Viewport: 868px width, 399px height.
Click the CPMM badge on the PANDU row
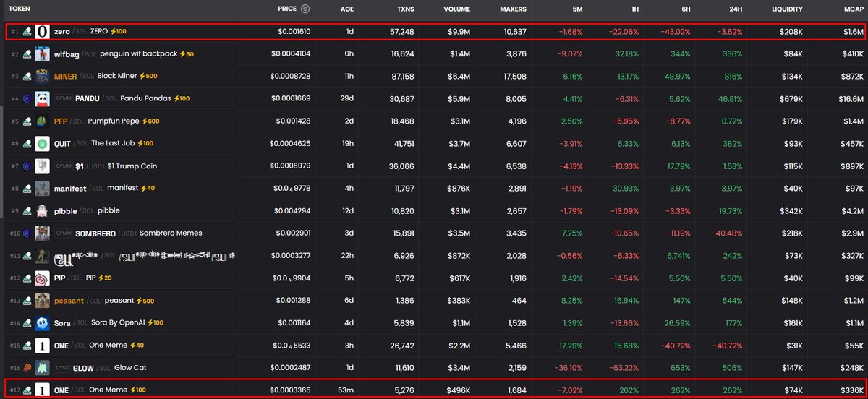point(64,99)
